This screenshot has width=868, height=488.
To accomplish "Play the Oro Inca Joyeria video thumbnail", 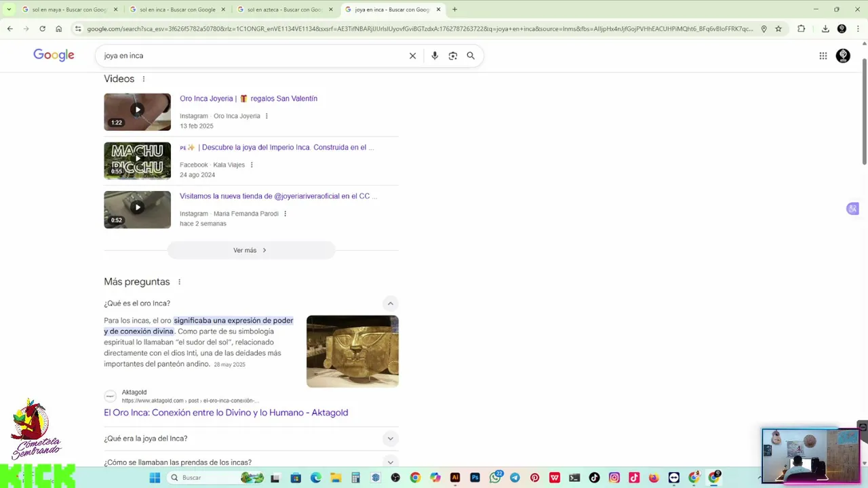I will (137, 112).
